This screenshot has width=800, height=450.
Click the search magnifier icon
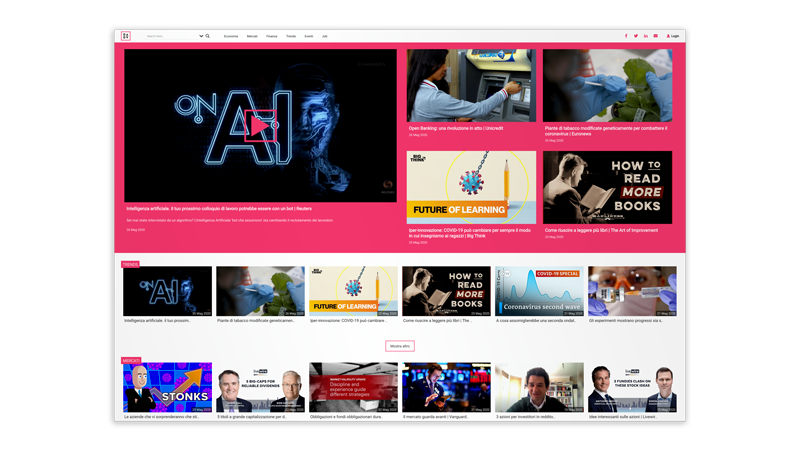[208, 36]
